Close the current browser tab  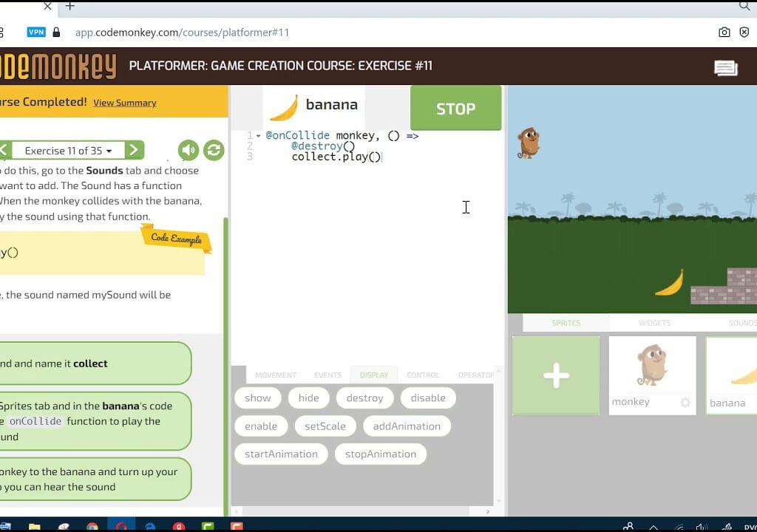click(47, 6)
